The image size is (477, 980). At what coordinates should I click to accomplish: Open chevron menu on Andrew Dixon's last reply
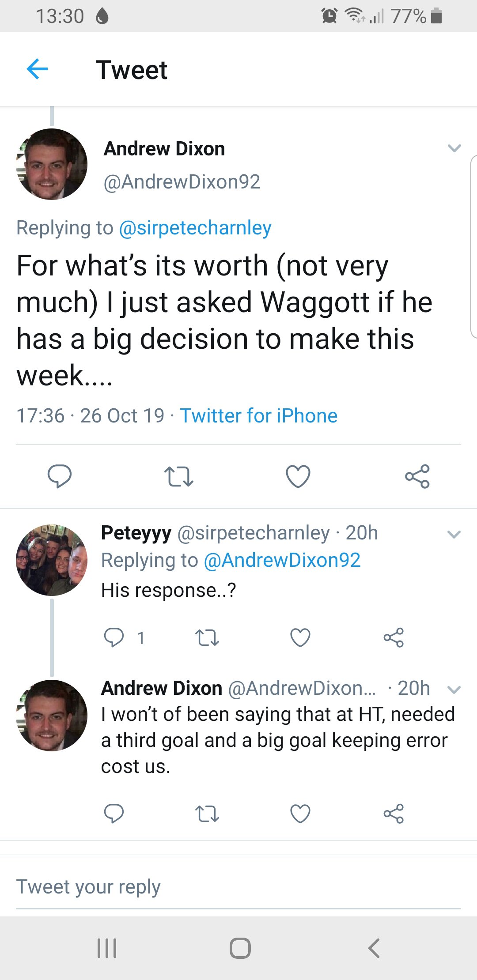click(x=454, y=690)
